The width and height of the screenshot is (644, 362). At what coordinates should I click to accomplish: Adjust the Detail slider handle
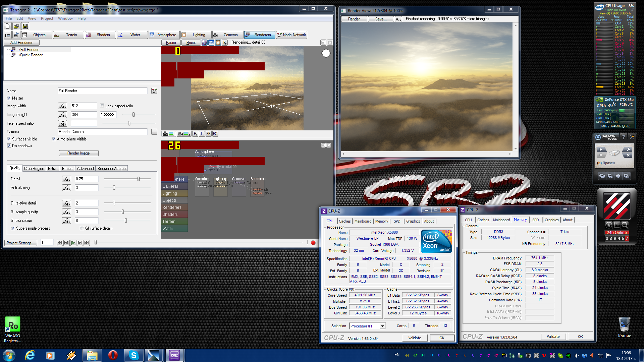point(139,179)
